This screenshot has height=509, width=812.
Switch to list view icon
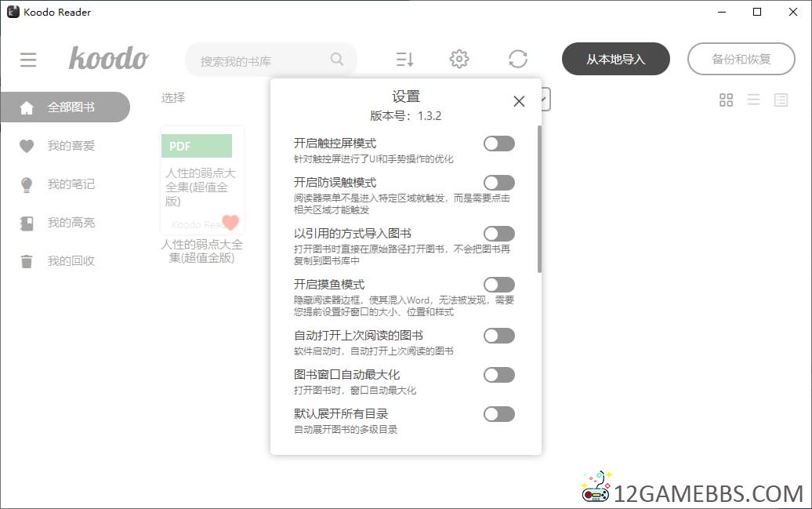pyautogui.click(x=753, y=100)
